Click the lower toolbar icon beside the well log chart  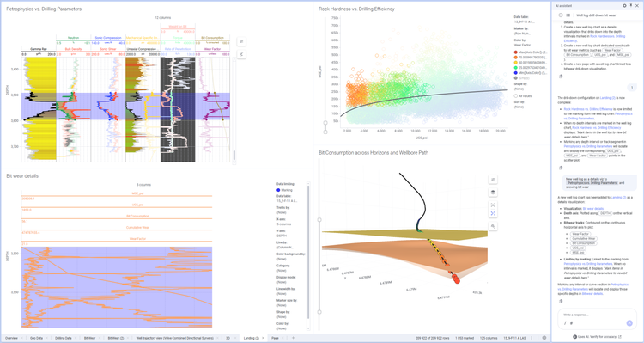241,54
